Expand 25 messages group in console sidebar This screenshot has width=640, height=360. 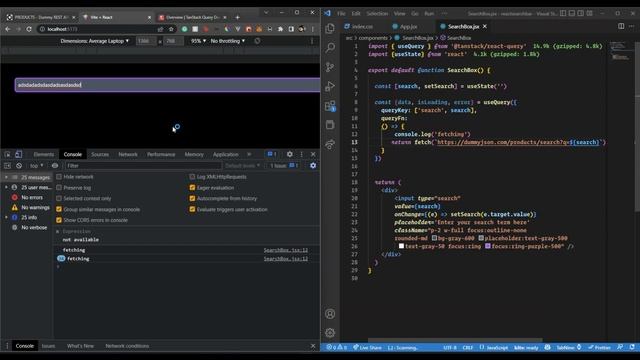pyautogui.click(x=6, y=177)
